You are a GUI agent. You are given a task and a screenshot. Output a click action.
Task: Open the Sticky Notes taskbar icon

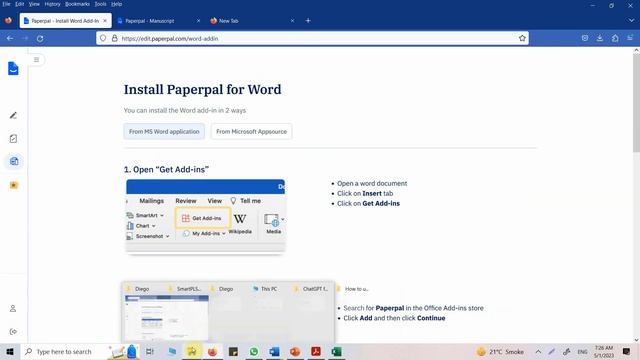pos(233,351)
